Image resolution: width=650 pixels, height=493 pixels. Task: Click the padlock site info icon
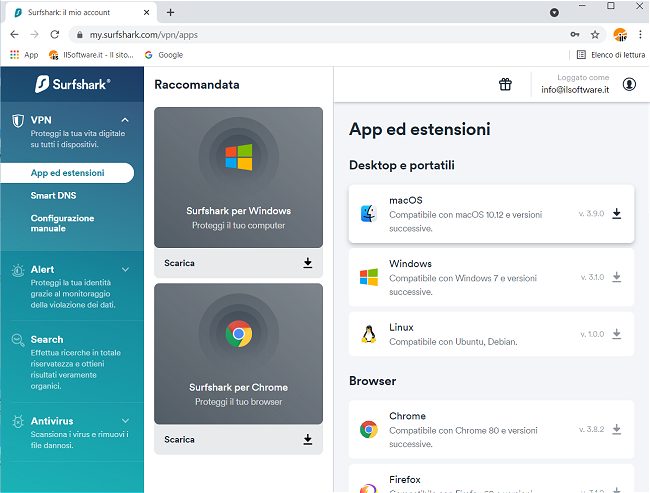tap(80, 35)
